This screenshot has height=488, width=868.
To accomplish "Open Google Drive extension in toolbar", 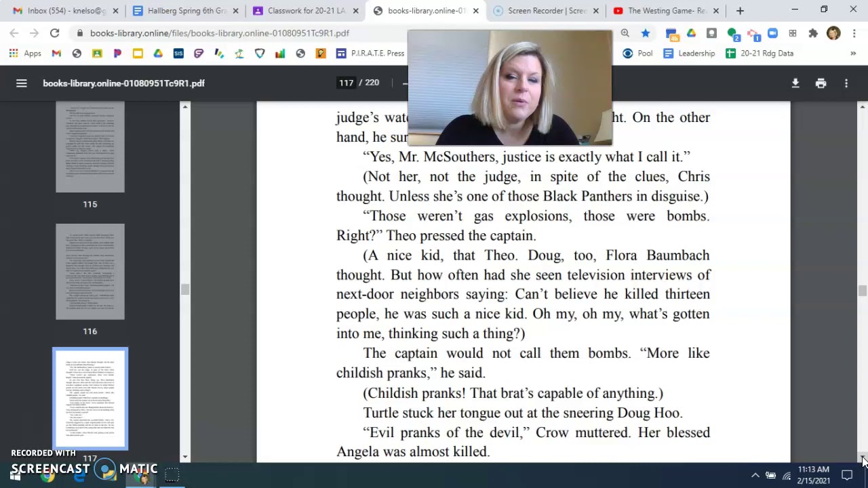I will point(691,33).
